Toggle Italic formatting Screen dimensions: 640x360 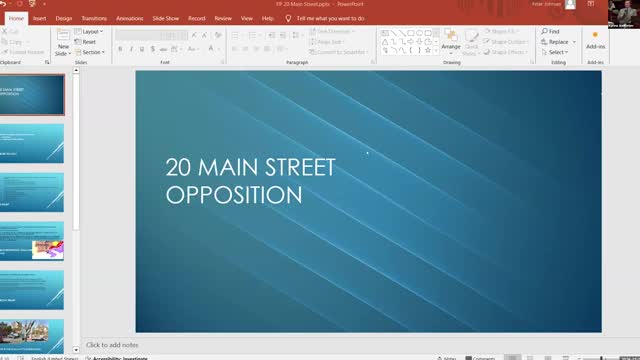coord(131,49)
